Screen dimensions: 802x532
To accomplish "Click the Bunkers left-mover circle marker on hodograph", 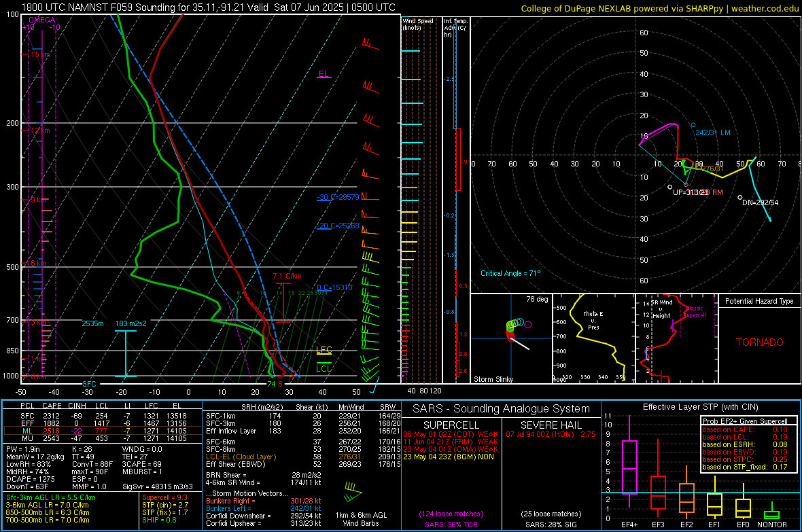I will (x=693, y=125).
